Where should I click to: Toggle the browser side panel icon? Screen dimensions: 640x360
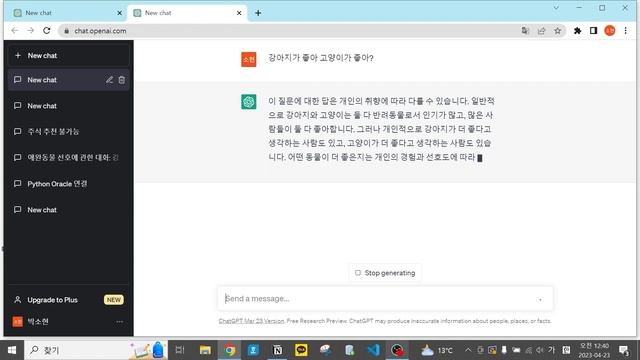pyautogui.click(x=593, y=31)
